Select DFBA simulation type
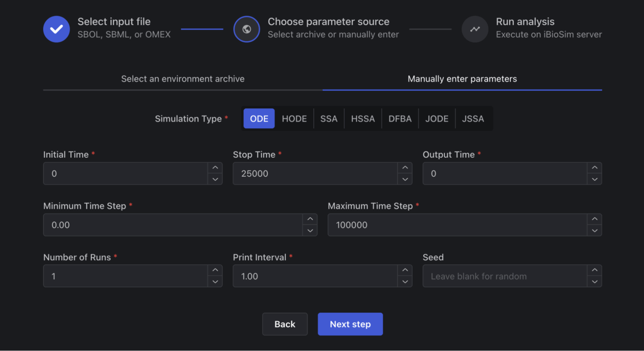 (400, 119)
